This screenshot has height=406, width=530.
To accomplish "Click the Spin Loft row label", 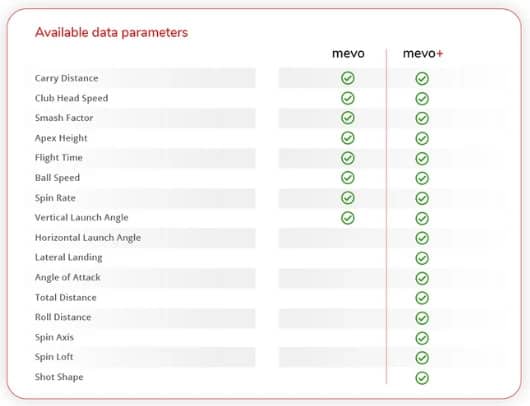I will click(54, 357).
